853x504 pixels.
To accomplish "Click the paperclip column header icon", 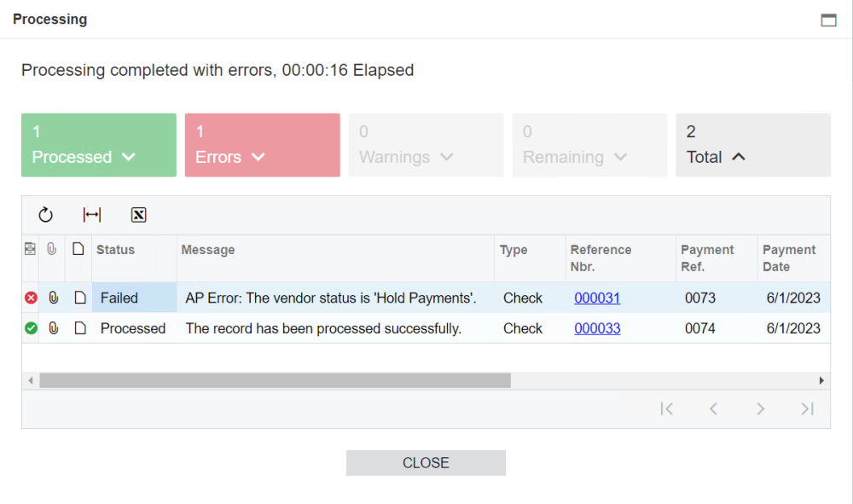I will click(53, 249).
